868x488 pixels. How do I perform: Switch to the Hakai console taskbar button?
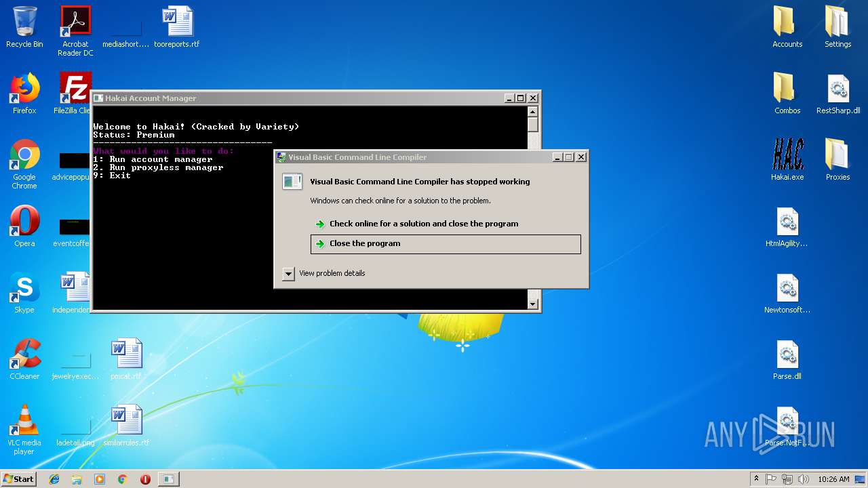[168, 479]
